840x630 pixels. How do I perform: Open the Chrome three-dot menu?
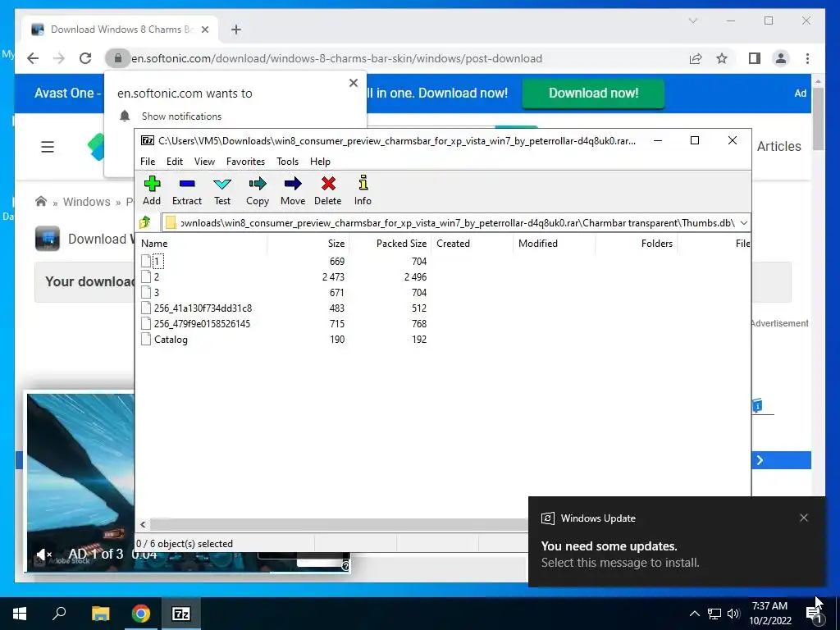point(807,58)
